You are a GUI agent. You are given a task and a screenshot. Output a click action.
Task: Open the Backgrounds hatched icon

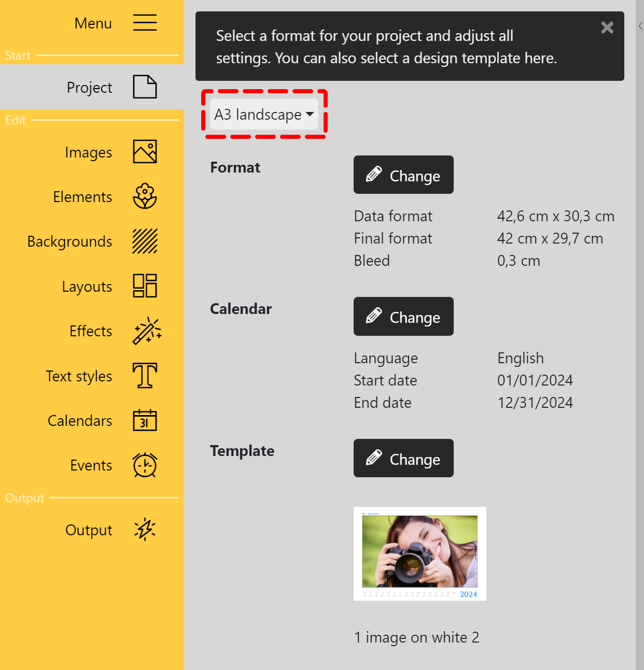(145, 241)
